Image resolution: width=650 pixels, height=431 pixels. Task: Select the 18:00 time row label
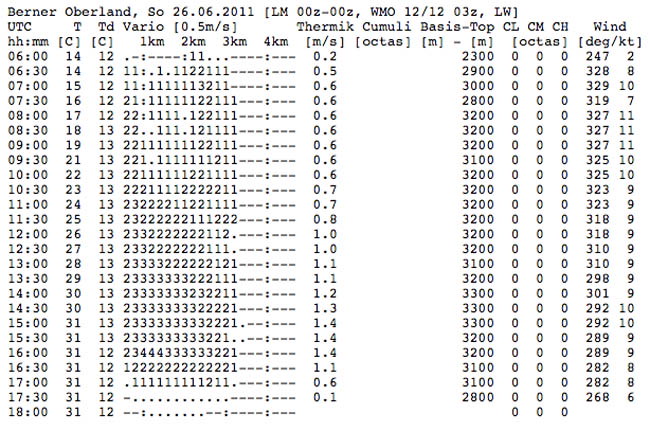tap(28, 412)
